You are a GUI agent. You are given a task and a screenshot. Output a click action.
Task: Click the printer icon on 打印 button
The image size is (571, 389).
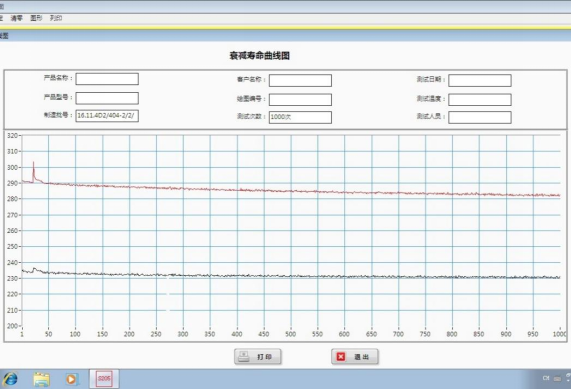pos(243,357)
